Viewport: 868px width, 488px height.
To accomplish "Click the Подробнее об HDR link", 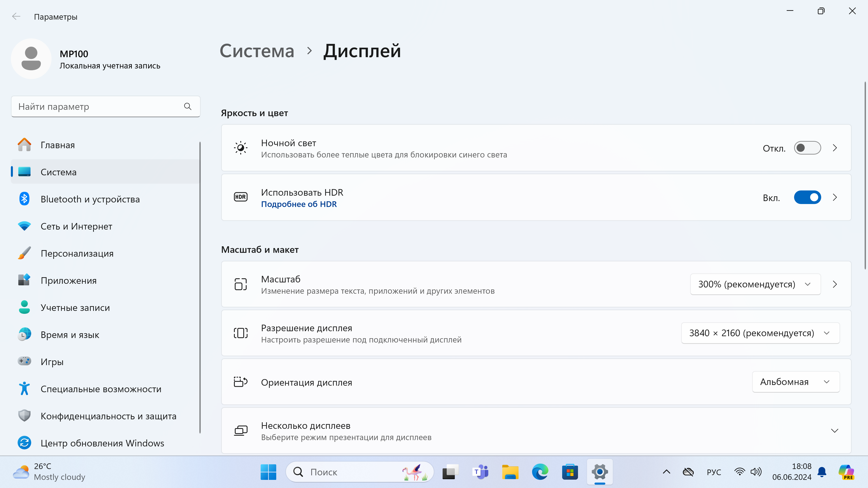I will (x=299, y=204).
